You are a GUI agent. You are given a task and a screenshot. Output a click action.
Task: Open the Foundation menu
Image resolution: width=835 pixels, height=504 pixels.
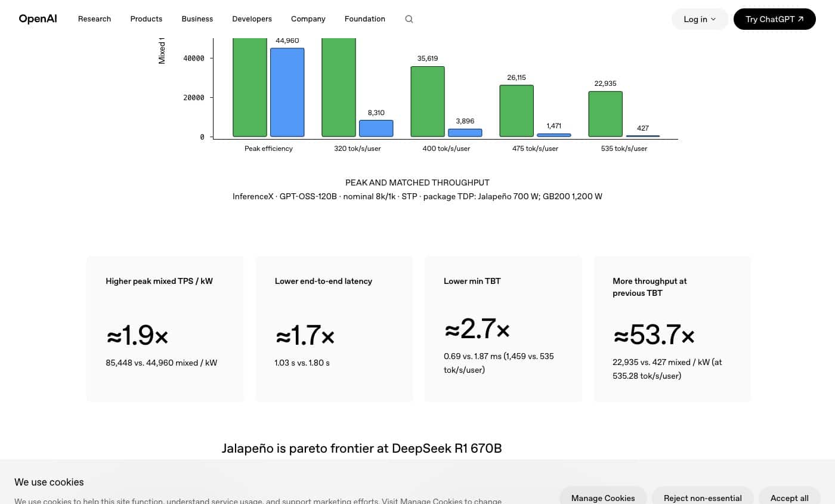pyautogui.click(x=365, y=19)
